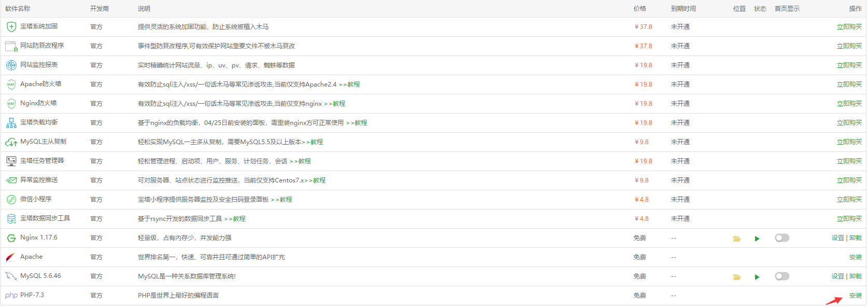Screen dimensions: 868x308
Task: Click 立即购买 for 异常监控推送
Action: [849, 180]
